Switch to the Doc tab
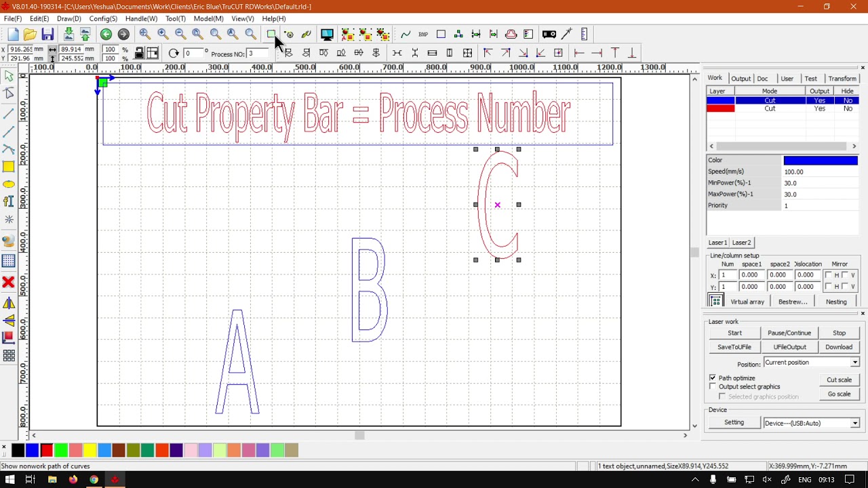 pos(762,79)
